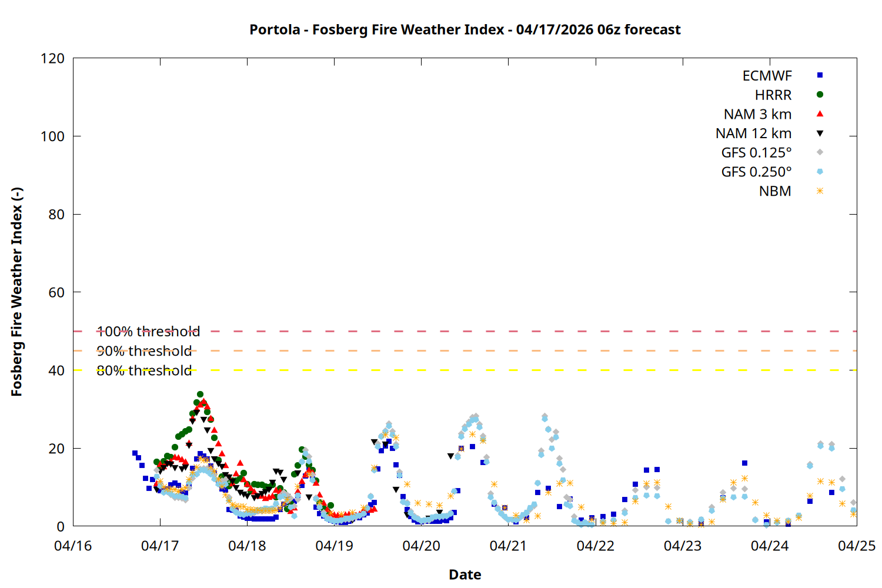This screenshot has width=882, height=588.
Task: Click the Date x-axis title
Action: click(465, 574)
